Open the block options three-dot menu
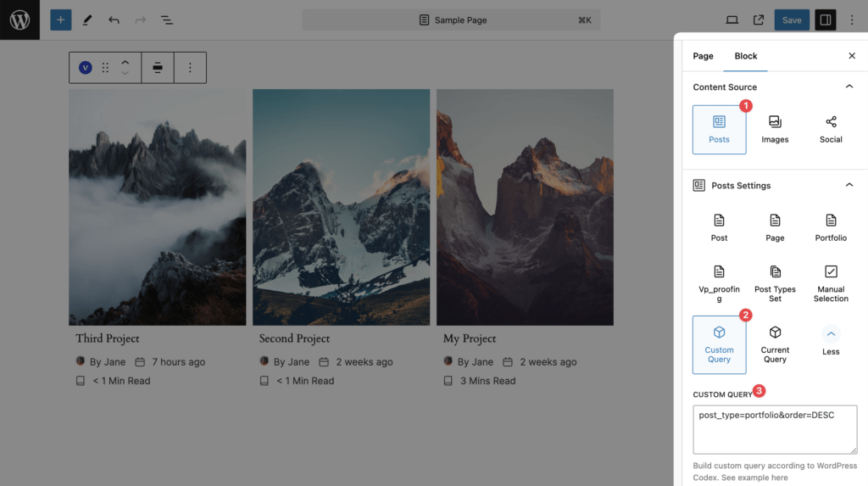Image resolution: width=868 pixels, height=486 pixels. click(x=190, y=68)
